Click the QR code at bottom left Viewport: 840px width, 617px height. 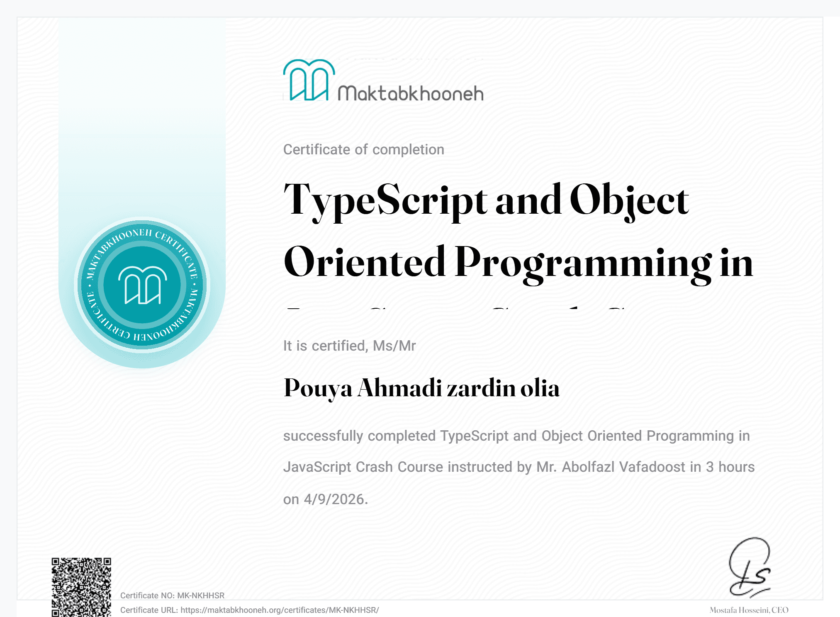(81, 587)
